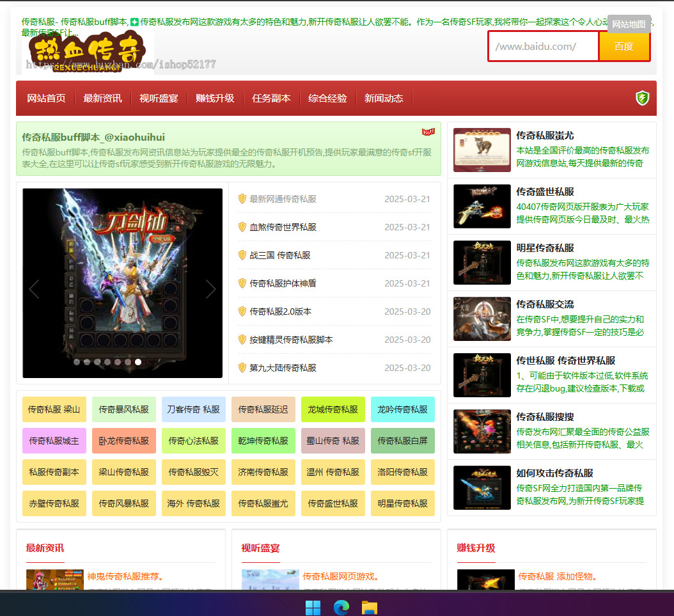Viewport: 674px width, 616px height.
Task: Open 任务副本 in navigation bar
Action: tap(271, 99)
